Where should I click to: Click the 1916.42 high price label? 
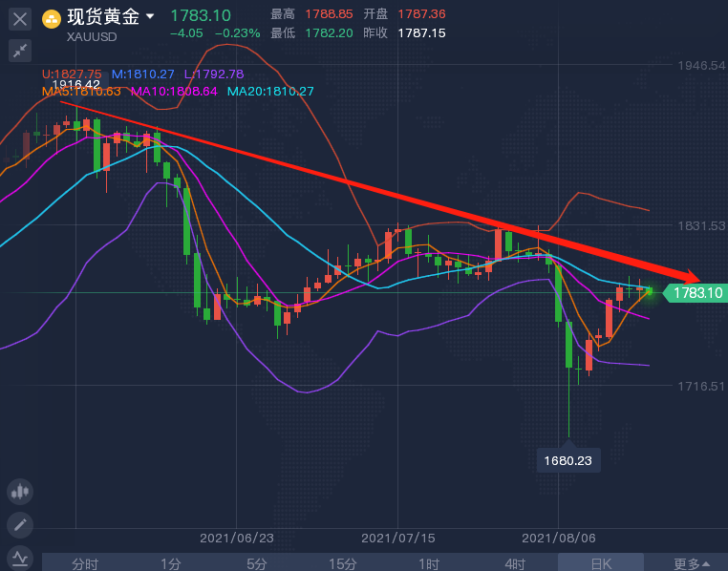click(x=76, y=84)
